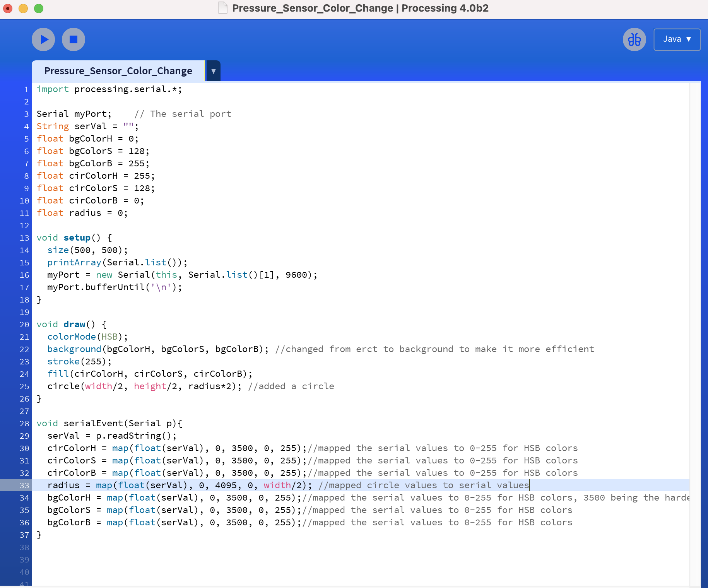The image size is (708, 588).
Task: Click 'serVal = p.readString();' line
Action: click(x=112, y=436)
